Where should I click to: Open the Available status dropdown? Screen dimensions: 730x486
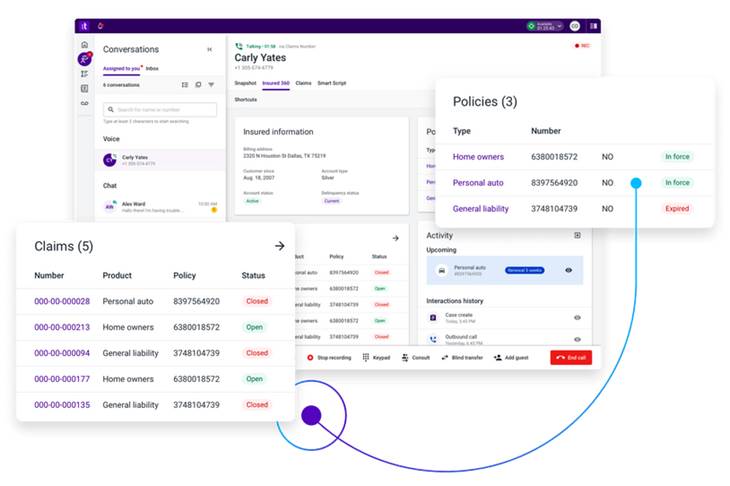545,26
